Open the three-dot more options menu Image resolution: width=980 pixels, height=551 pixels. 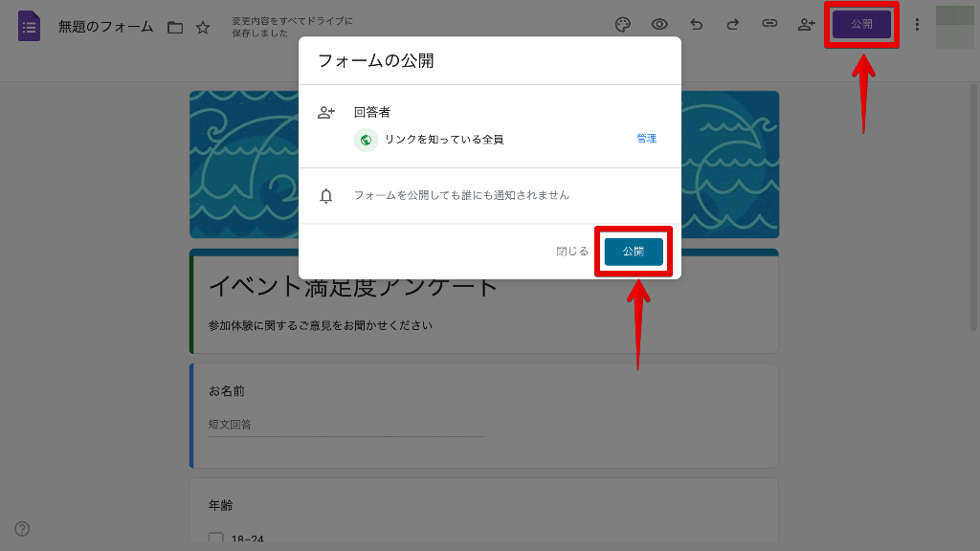(917, 25)
